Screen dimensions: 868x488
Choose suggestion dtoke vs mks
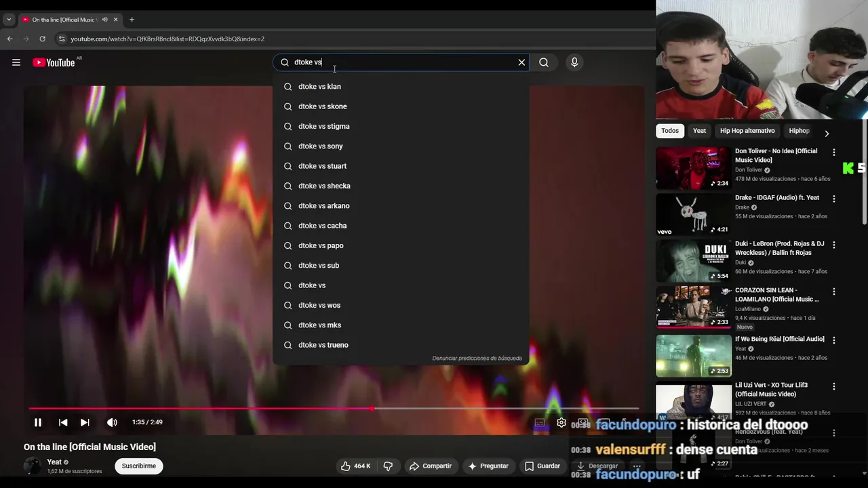tap(401, 325)
